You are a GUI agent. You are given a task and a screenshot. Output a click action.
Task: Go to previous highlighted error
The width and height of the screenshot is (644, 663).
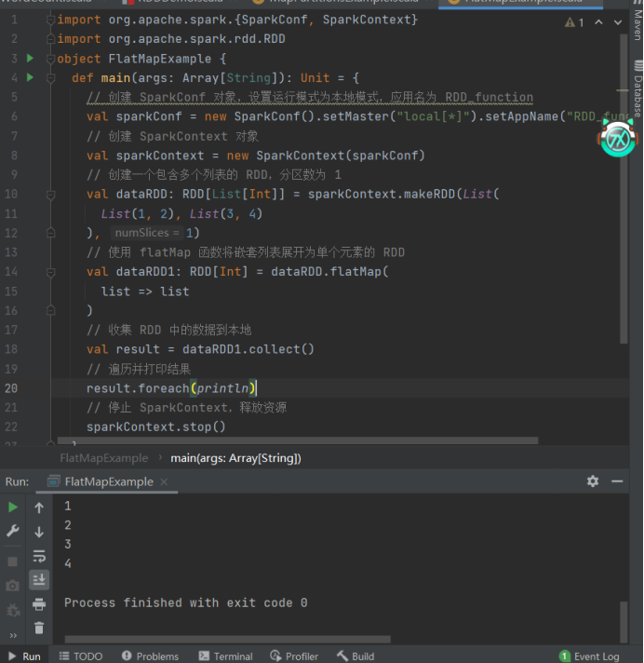tap(598, 22)
